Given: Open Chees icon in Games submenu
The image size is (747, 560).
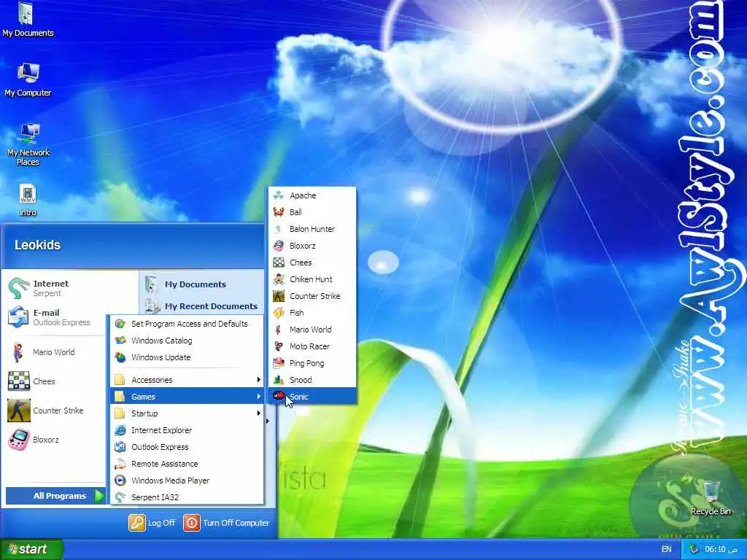Looking at the screenshot, I should 279,262.
